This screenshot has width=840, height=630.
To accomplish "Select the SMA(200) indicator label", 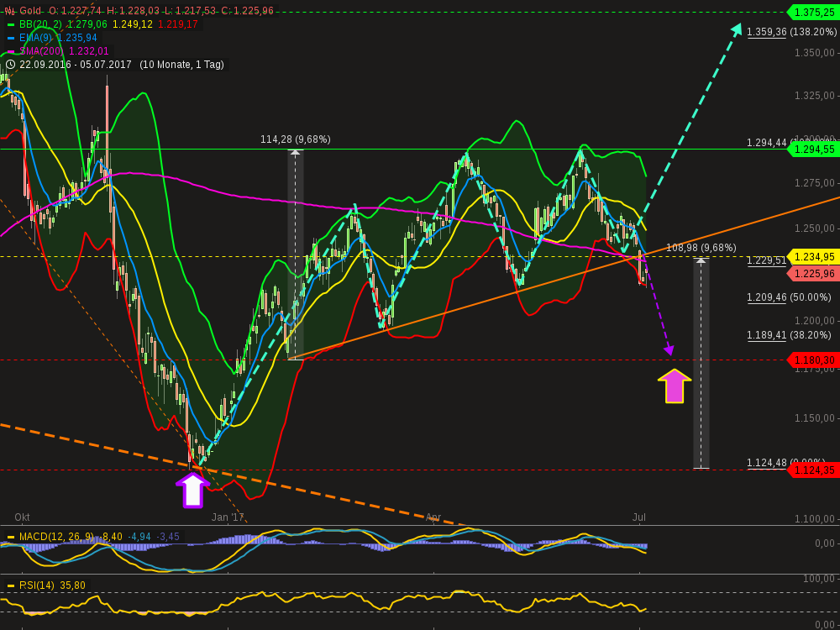I will pyautogui.click(x=41, y=51).
